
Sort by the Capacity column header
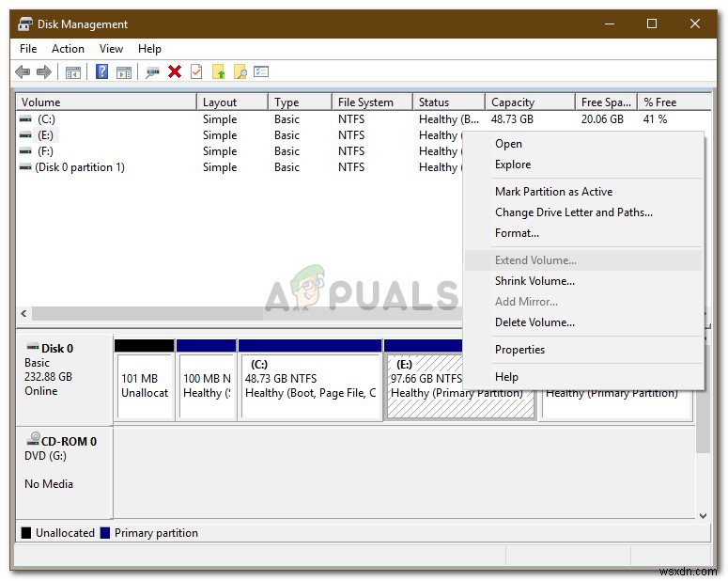530,102
